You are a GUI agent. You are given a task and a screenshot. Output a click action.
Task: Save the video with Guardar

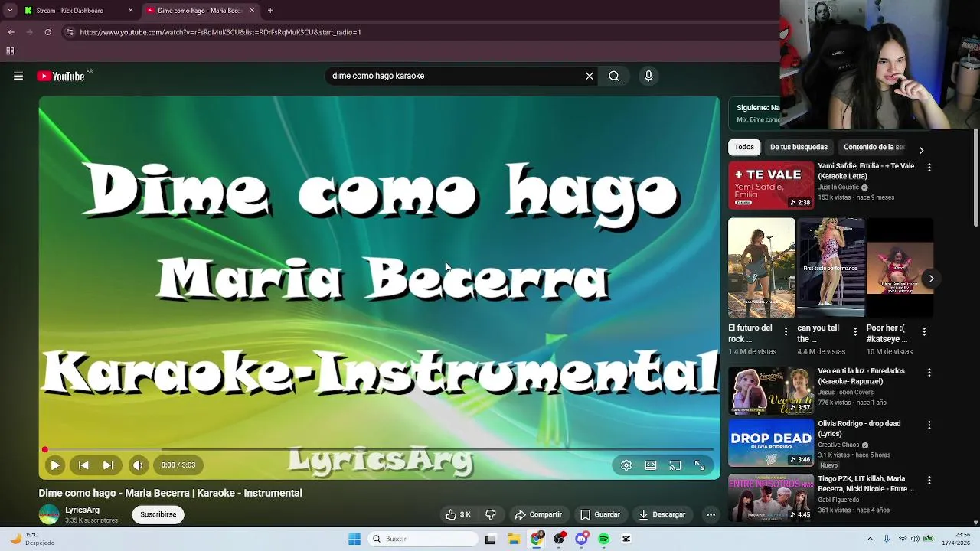point(600,514)
